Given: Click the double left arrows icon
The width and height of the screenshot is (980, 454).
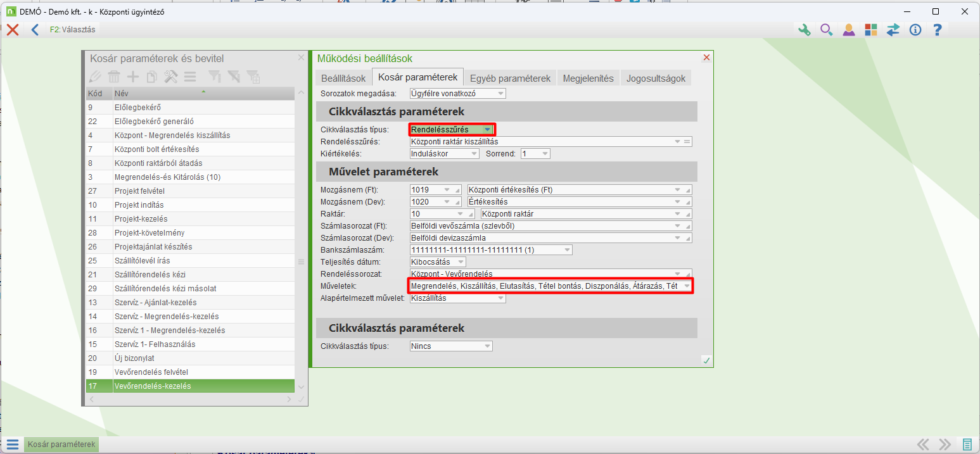Looking at the screenshot, I should [924, 444].
